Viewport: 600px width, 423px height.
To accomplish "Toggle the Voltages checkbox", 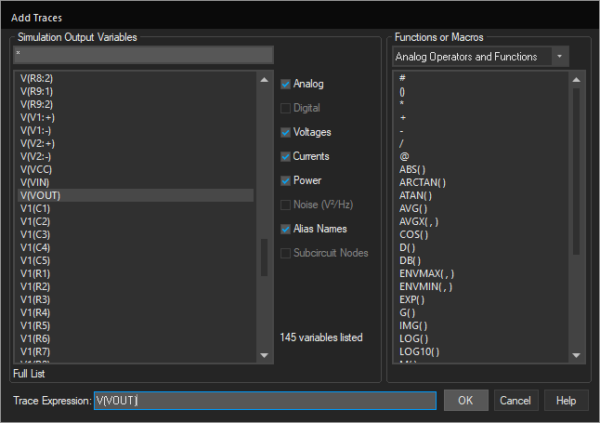I will tap(285, 132).
